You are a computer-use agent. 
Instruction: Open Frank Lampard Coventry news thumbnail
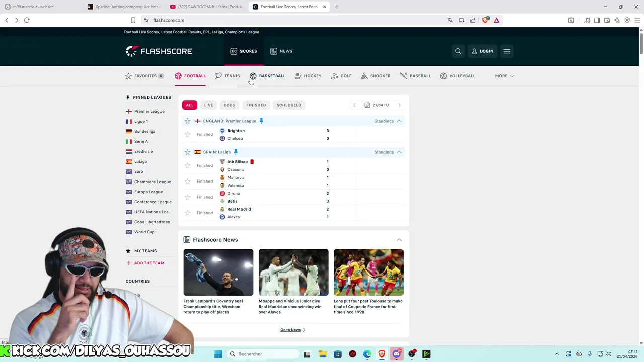pos(218,273)
